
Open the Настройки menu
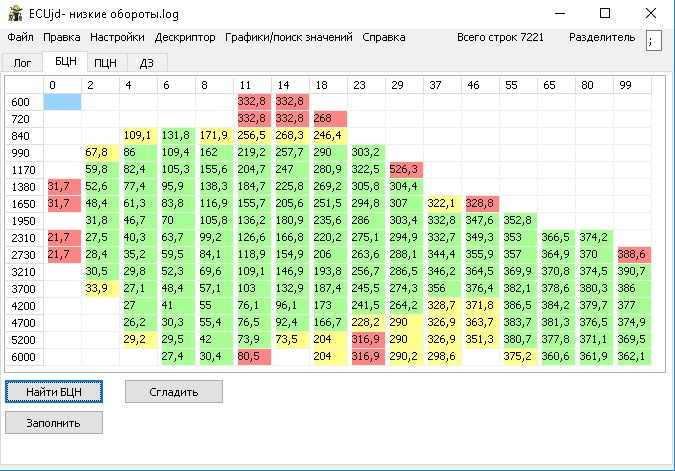pyautogui.click(x=117, y=37)
